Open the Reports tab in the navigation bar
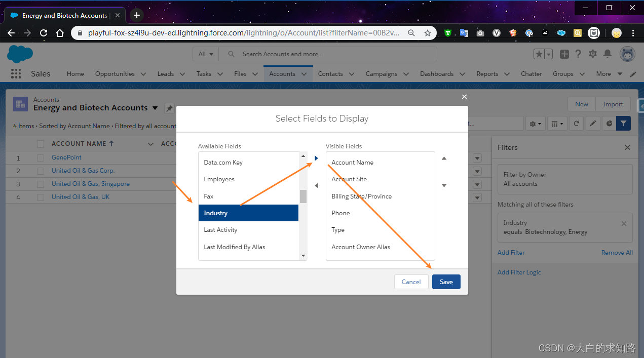The image size is (644, 358). 487,73
